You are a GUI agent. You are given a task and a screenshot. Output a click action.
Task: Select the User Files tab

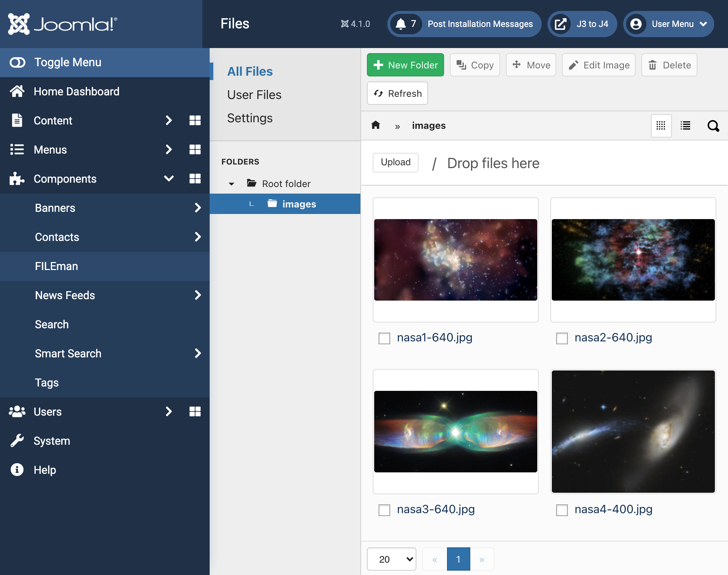[x=254, y=95]
